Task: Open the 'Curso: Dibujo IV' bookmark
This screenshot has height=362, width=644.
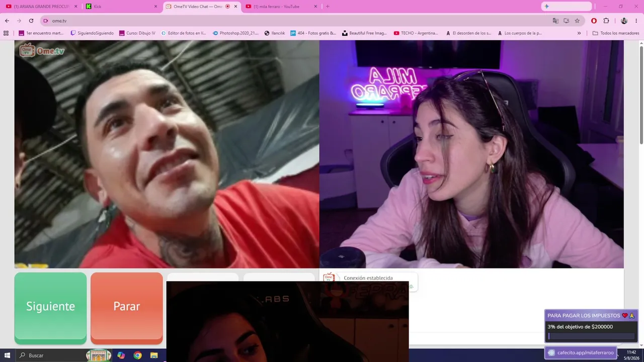Action: (137, 33)
